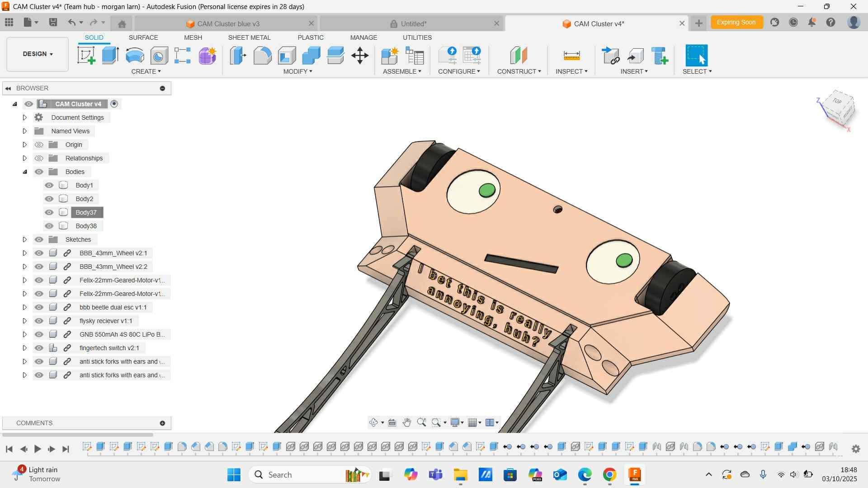Screen dimensions: 868x488
Task: Open Microsoft Edge from the taskbar
Action: [x=585, y=474]
